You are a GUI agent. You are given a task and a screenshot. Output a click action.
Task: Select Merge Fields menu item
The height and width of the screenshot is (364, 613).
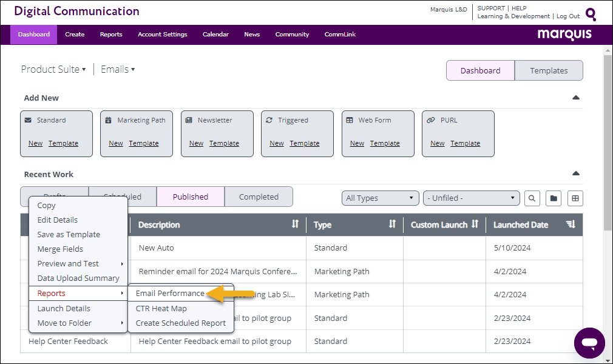[x=60, y=249]
